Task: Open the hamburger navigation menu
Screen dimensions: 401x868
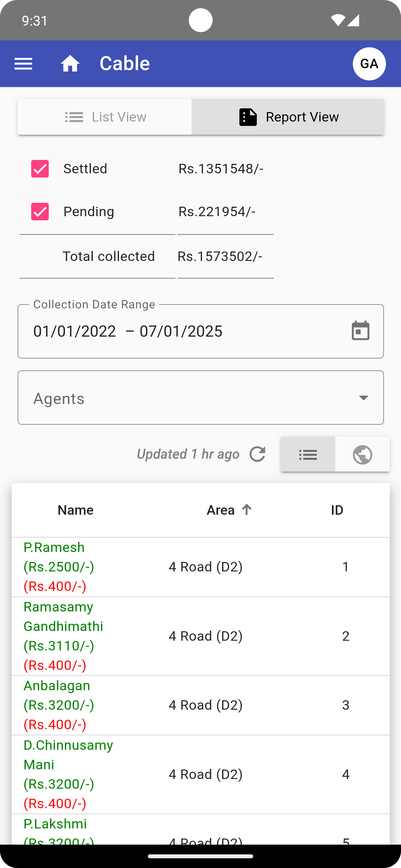Action: point(23,64)
